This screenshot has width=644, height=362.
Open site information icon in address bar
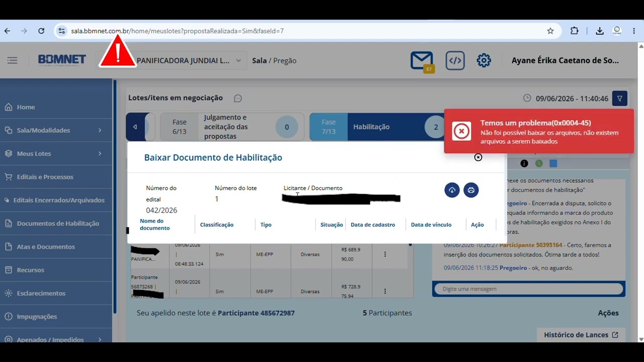[x=61, y=31]
